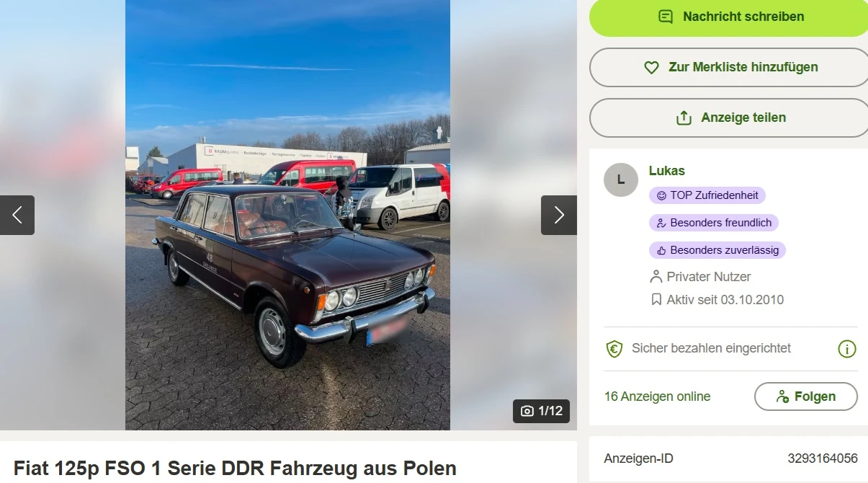Open the secure payment info icon

[x=847, y=349]
